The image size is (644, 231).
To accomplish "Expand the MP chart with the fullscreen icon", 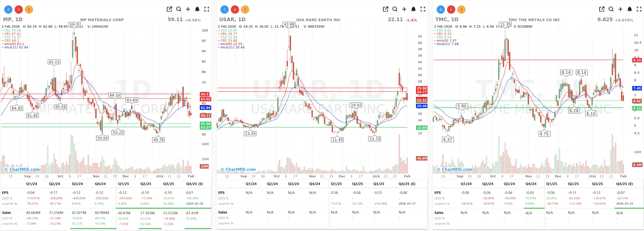I will pos(207,9).
